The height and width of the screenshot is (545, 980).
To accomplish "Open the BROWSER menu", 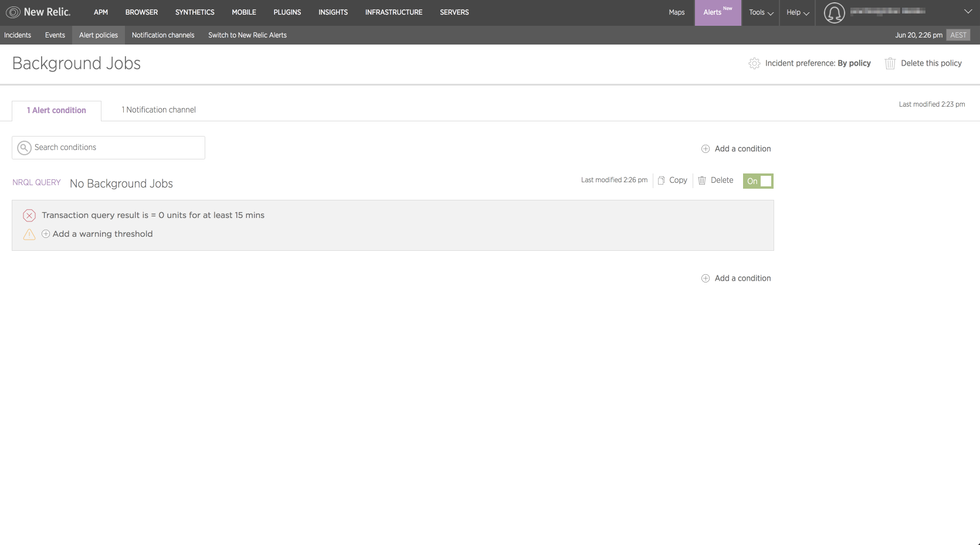I will point(141,12).
